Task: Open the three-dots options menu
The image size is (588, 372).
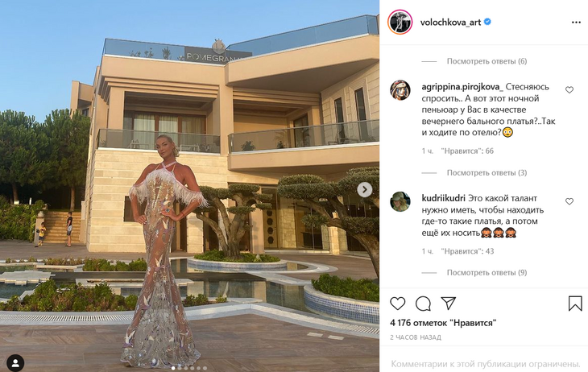Action: coord(576,23)
